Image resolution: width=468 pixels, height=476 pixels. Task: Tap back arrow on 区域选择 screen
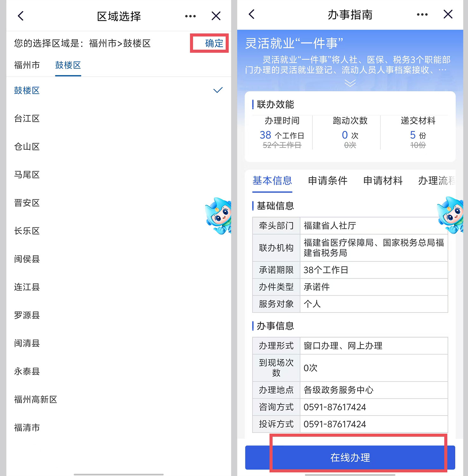(x=21, y=16)
